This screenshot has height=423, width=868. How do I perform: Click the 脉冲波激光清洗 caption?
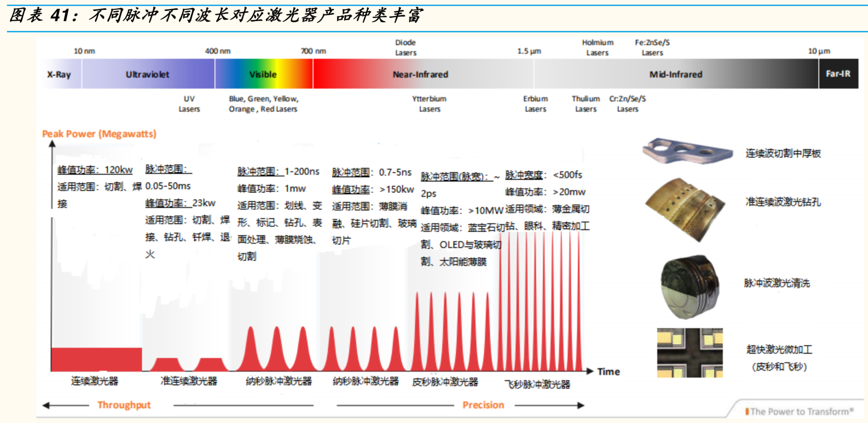point(777,283)
